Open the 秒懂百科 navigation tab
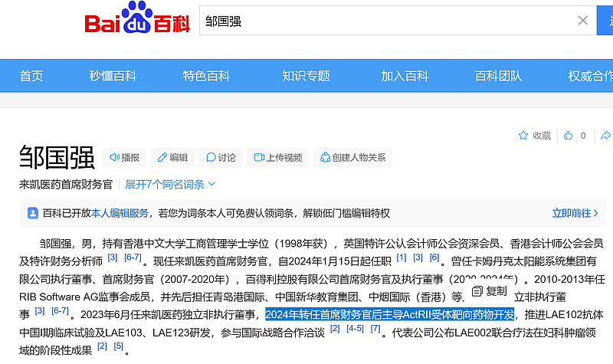 pos(113,76)
